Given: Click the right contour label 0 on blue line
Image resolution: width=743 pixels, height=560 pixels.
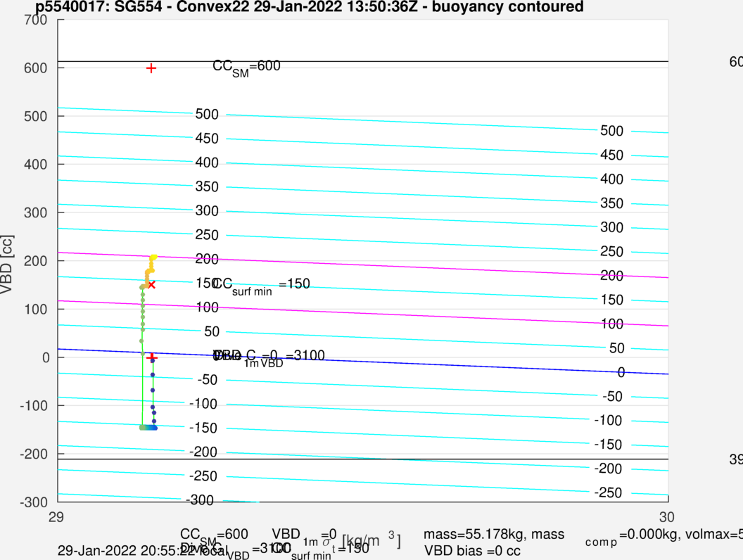Looking at the screenshot, I should point(621,372).
